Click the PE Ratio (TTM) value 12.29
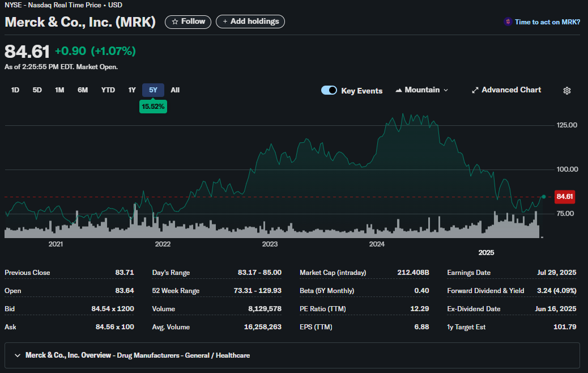The width and height of the screenshot is (588, 373). coord(420,309)
